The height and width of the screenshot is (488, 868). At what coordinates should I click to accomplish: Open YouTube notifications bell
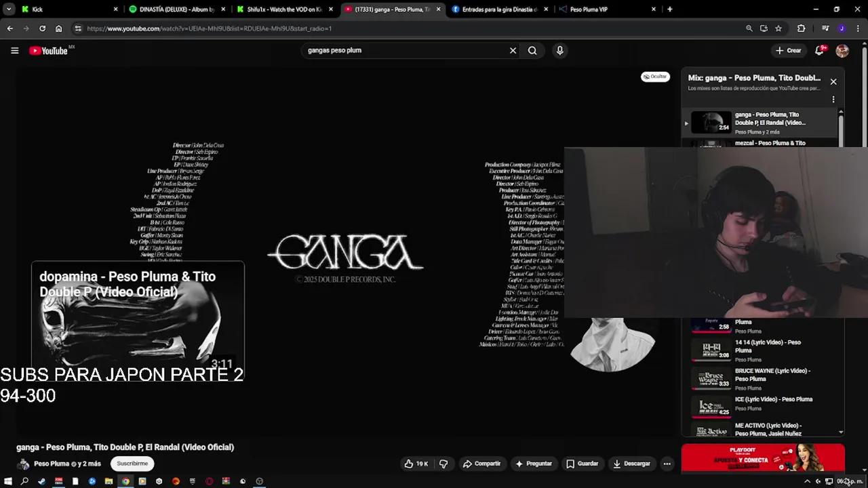coord(819,51)
